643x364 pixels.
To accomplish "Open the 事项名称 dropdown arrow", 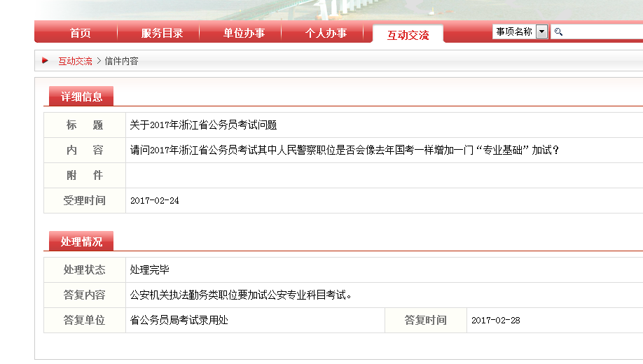I will point(541,32).
